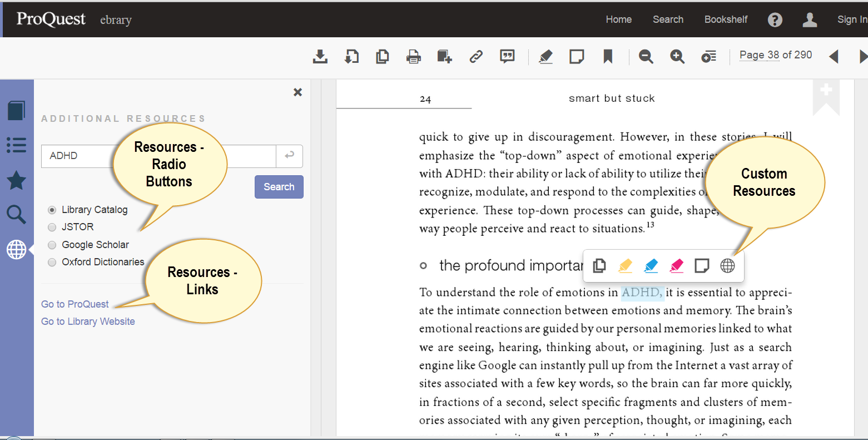868x440 pixels.
Task: Click Sign In link
Action: point(852,19)
